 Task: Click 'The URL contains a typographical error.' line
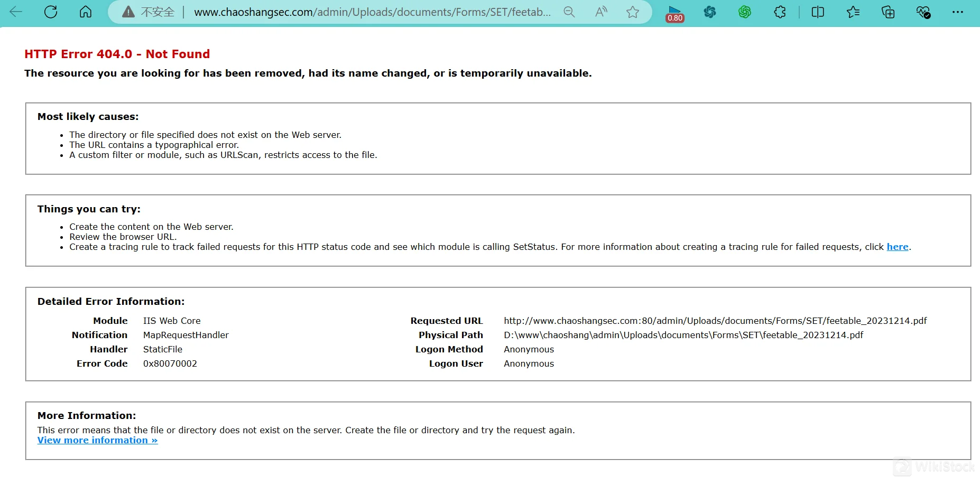pyautogui.click(x=154, y=145)
